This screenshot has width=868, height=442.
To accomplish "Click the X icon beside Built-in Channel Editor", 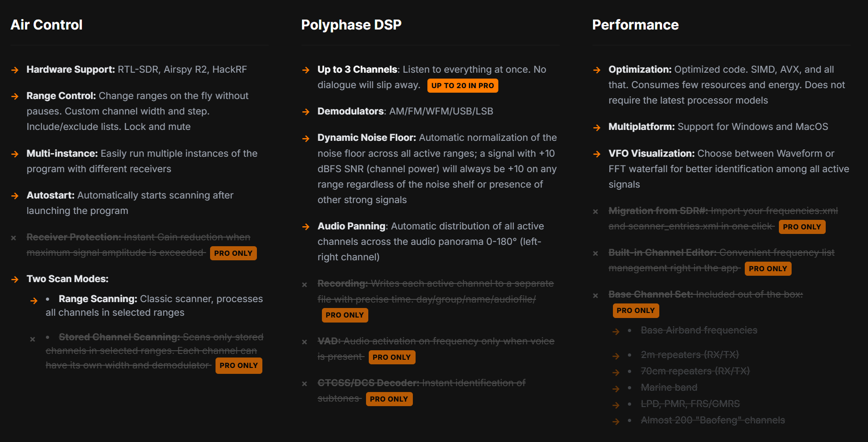I will tap(596, 253).
